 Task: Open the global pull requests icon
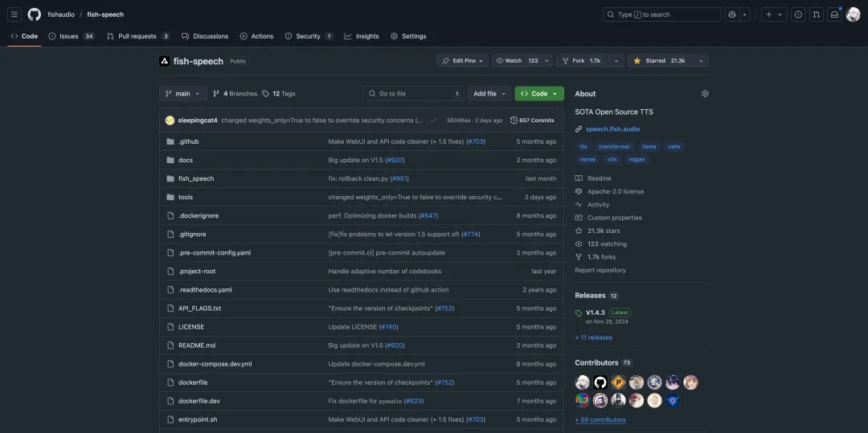[x=816, y=14]
